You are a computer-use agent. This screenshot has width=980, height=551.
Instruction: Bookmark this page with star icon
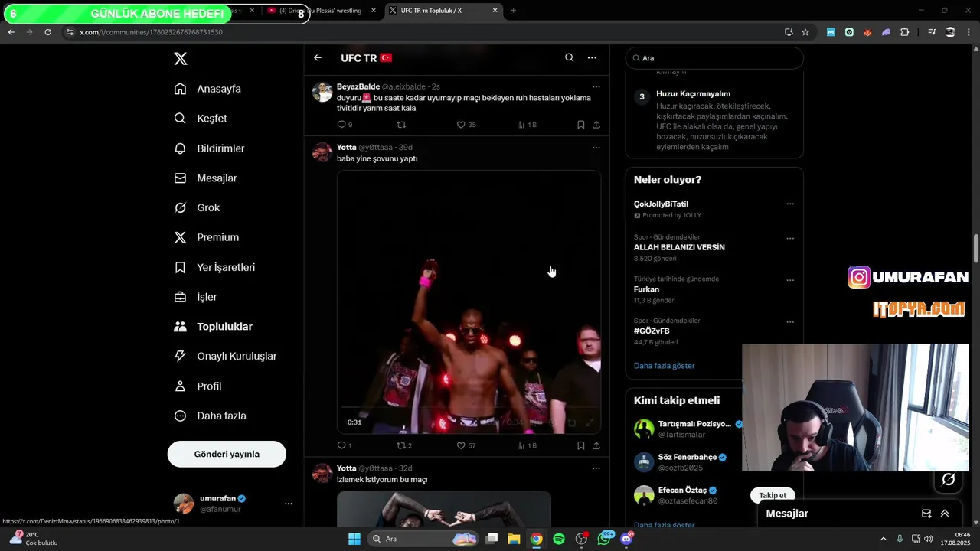point(805,32)
